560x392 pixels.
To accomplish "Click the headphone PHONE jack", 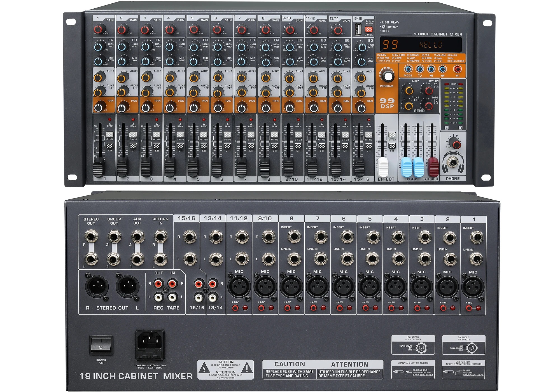I will click(x=453, y=162).
